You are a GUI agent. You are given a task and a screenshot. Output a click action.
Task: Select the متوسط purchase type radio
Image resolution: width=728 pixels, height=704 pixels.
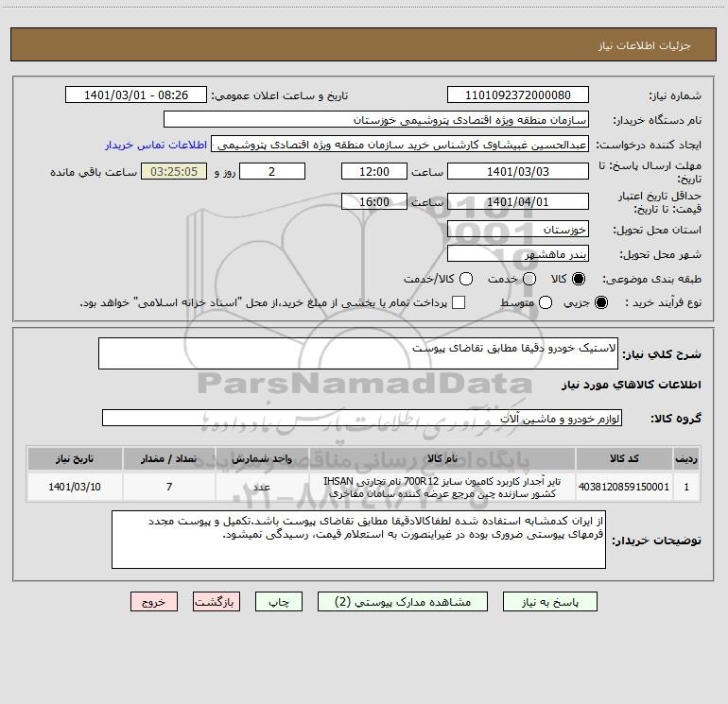tap(546, 302)
